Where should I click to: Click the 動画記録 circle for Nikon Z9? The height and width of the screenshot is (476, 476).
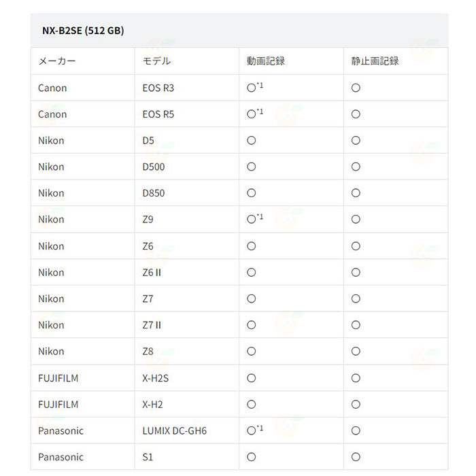(251, 220)
